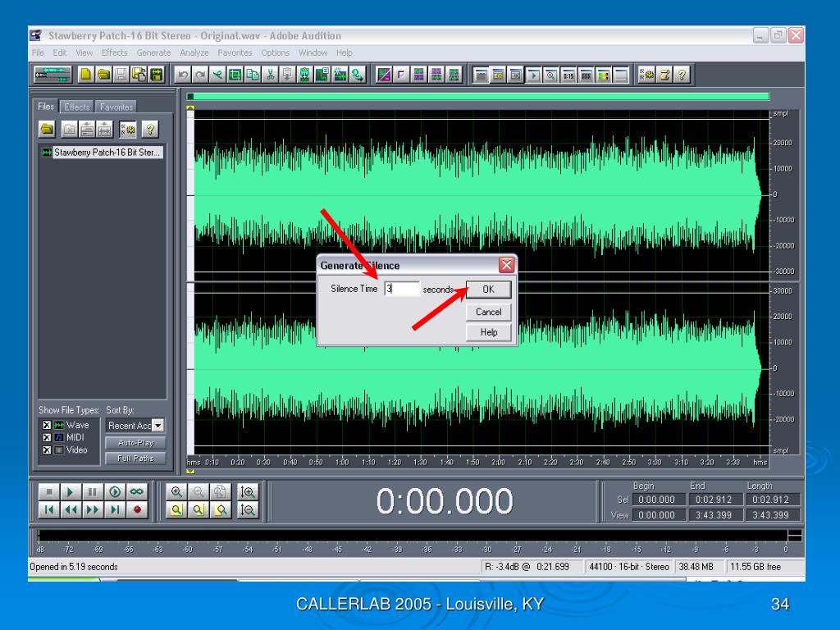
Task: Click the Rewind transport button
Action: pyautogui.click(x=71, y=509)
